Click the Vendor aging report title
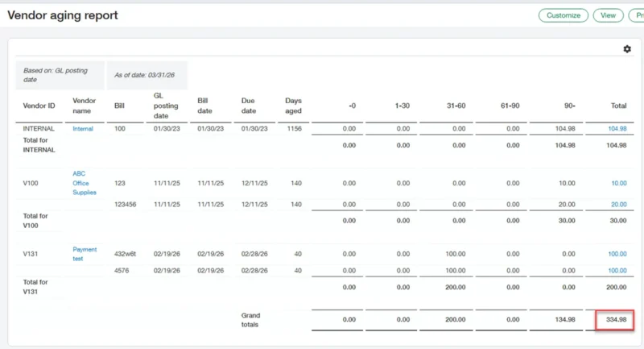The width and height of the screenshot is (644, 349). click(63, 15)
